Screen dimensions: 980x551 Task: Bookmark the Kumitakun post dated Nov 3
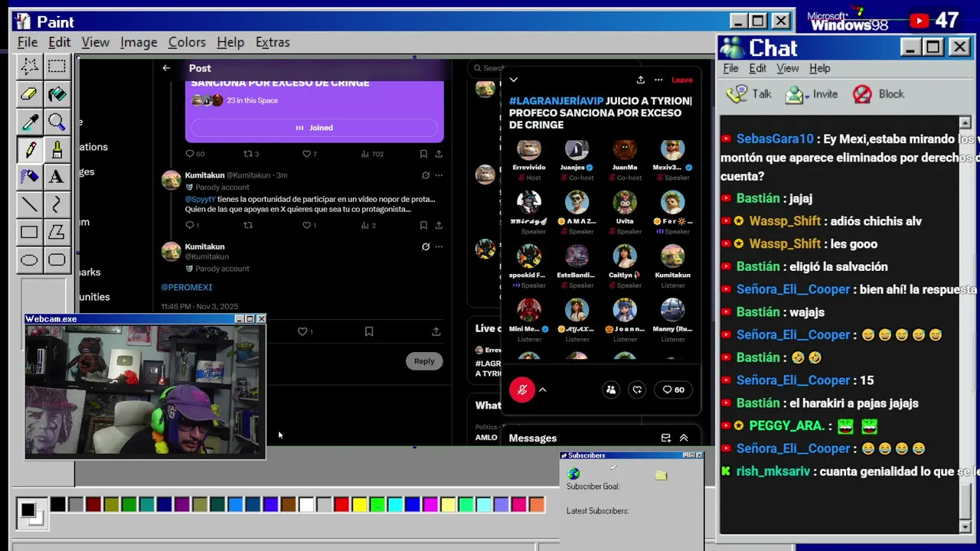point(369,331)
